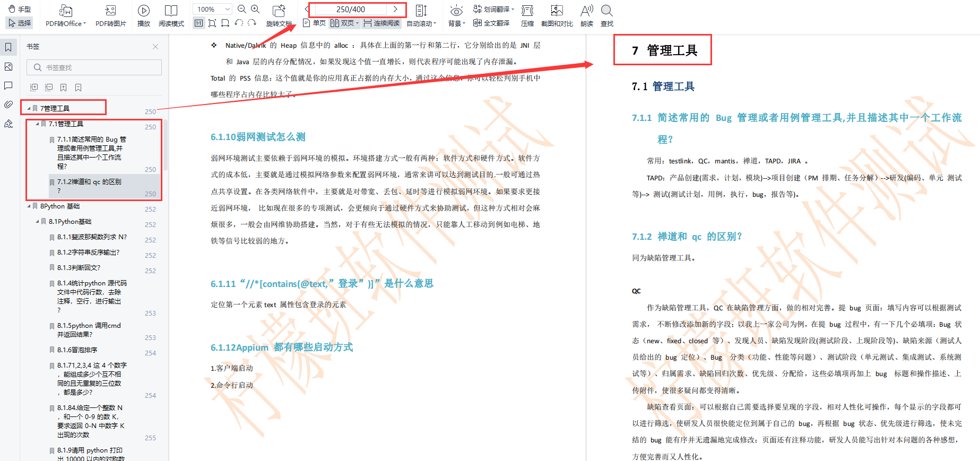Start 朗读 read-aloud
The height and width of the screenshot is (461, 980).
(x=587, y=16)
